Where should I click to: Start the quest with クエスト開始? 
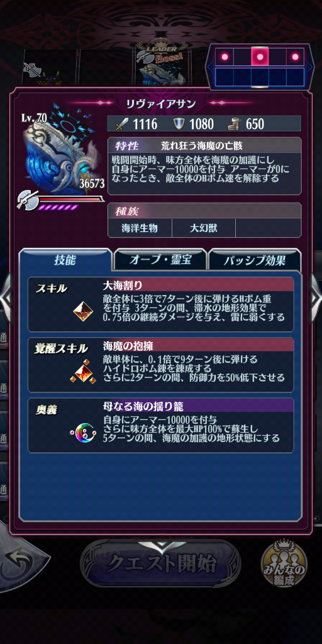(x=160, y=564)
